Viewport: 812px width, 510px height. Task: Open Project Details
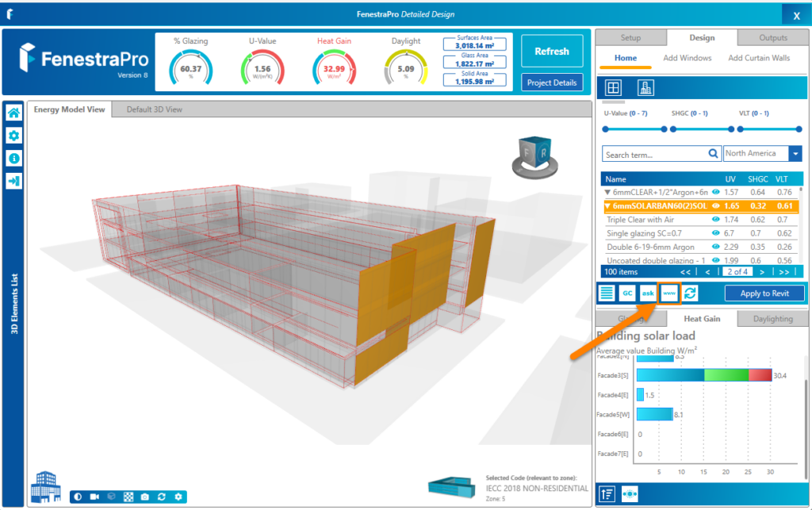click(x=552, y=82)
